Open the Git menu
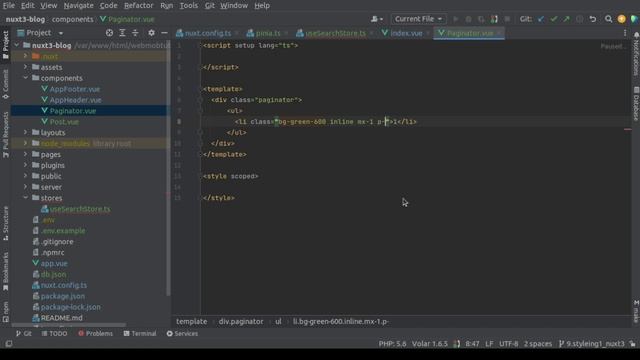Viewport: 640px width, 360px height. (x=209, y=6)
